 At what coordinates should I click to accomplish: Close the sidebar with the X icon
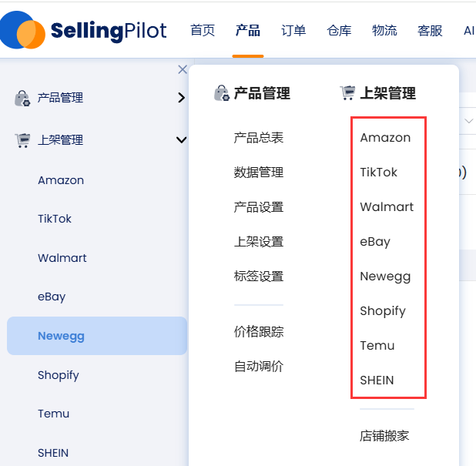[x=183, y=69]
